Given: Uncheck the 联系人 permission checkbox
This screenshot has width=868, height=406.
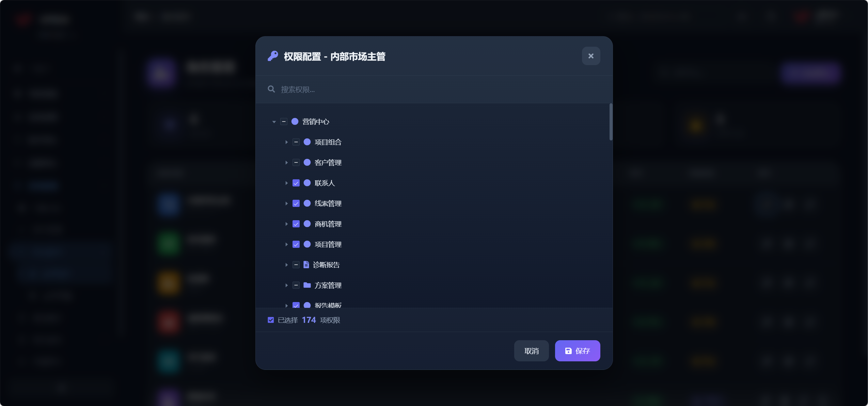Looking at the screenshot, I should [296, 183].
